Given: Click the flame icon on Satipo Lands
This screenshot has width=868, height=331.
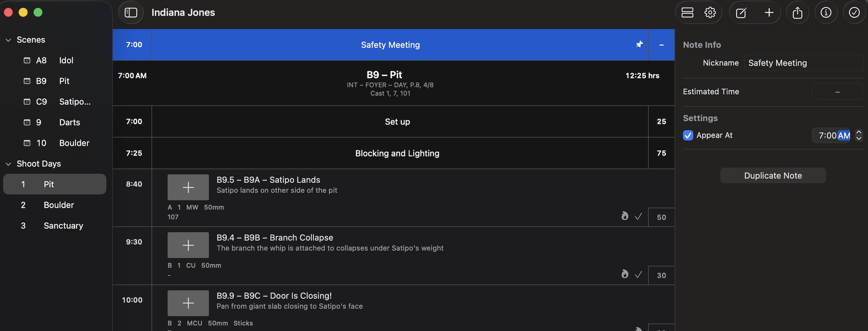Looking at the screenshot, I should [625, 216].
